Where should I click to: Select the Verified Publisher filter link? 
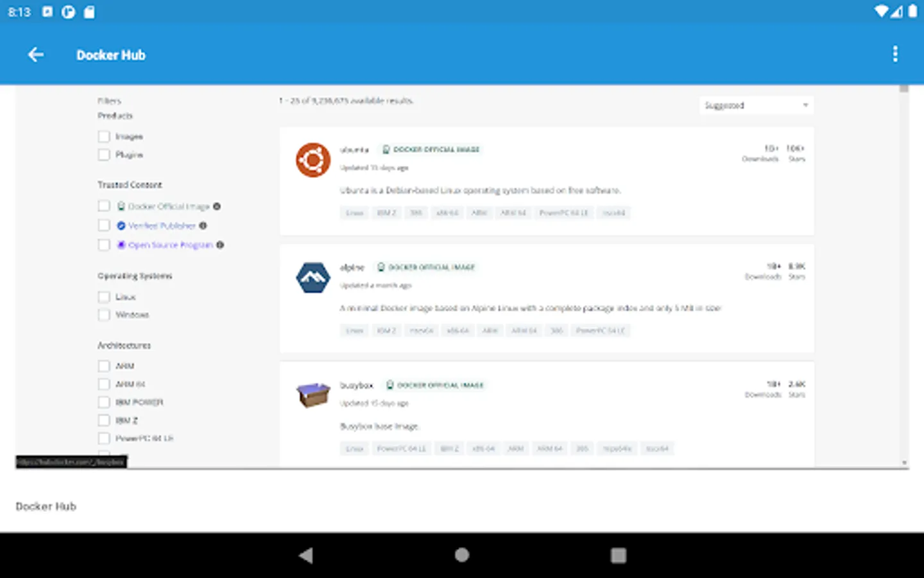point(162,225)
